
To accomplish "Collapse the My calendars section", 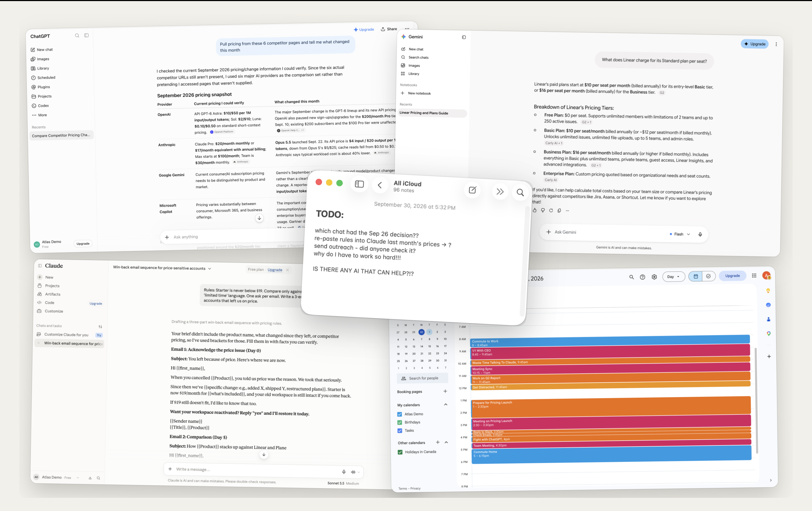I will (x=446, y=404).
